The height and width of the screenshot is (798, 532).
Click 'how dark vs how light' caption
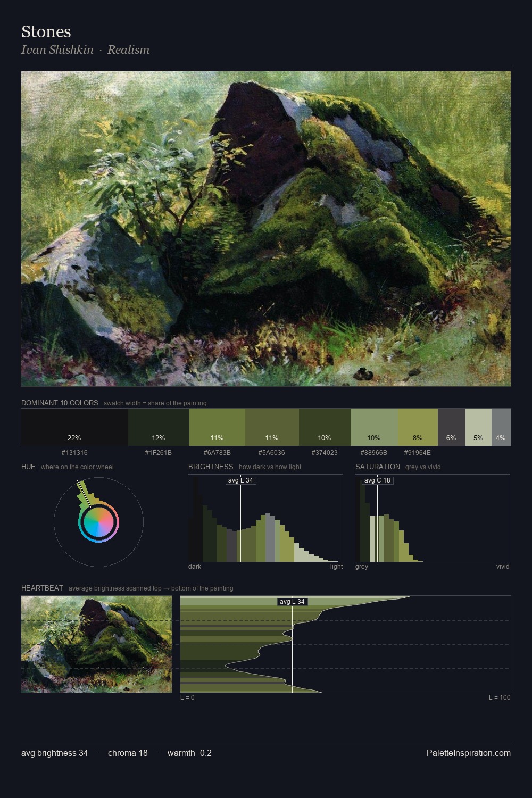(x=270, y=467)
